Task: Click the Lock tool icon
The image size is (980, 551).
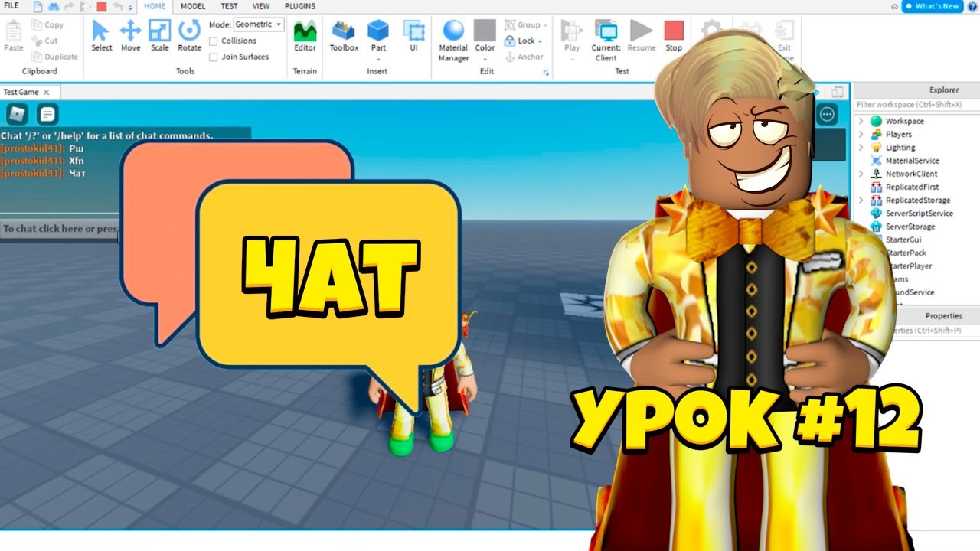Action: click(511, 41)
